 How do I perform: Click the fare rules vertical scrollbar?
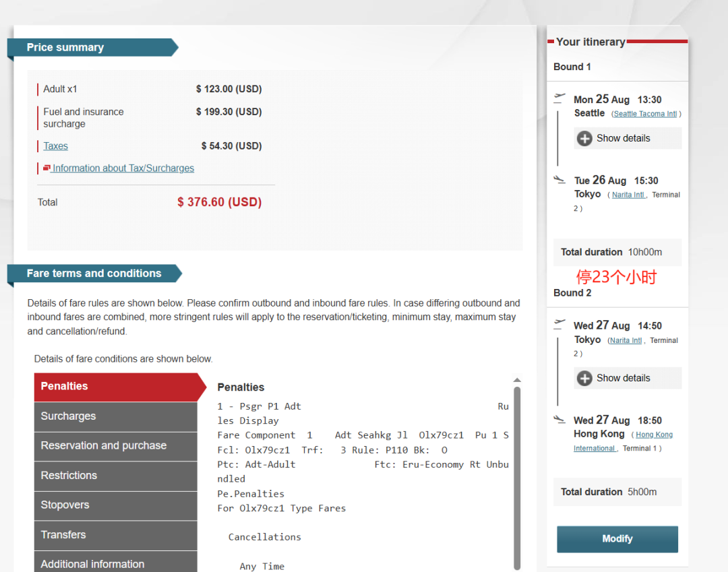(517, 472)
